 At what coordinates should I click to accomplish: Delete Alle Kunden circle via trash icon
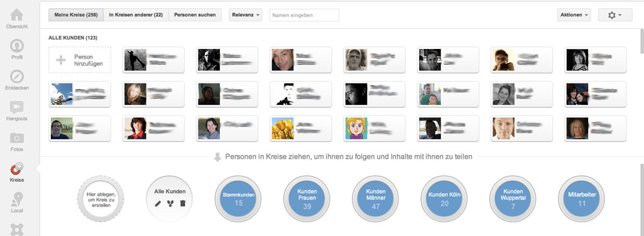(x=183, y=203)
